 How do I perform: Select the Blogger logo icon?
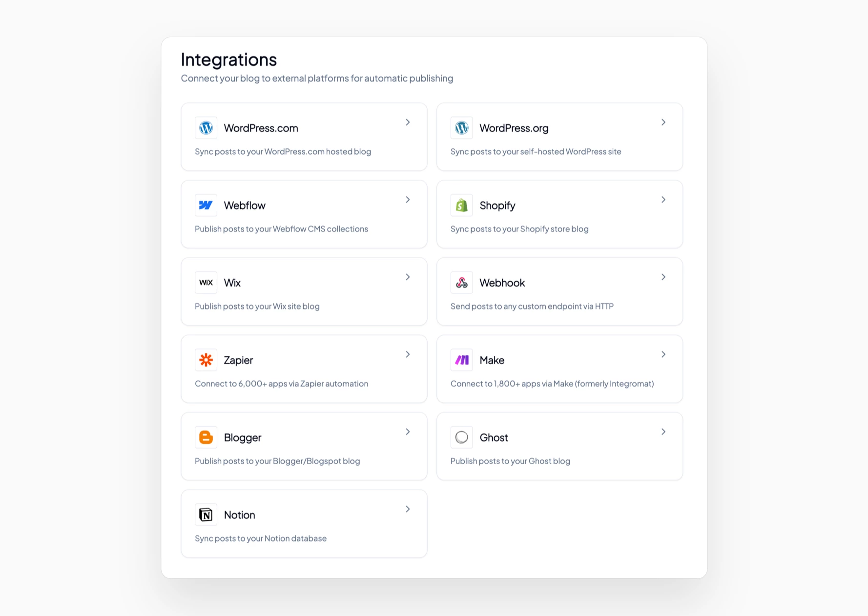click(206, 437)
